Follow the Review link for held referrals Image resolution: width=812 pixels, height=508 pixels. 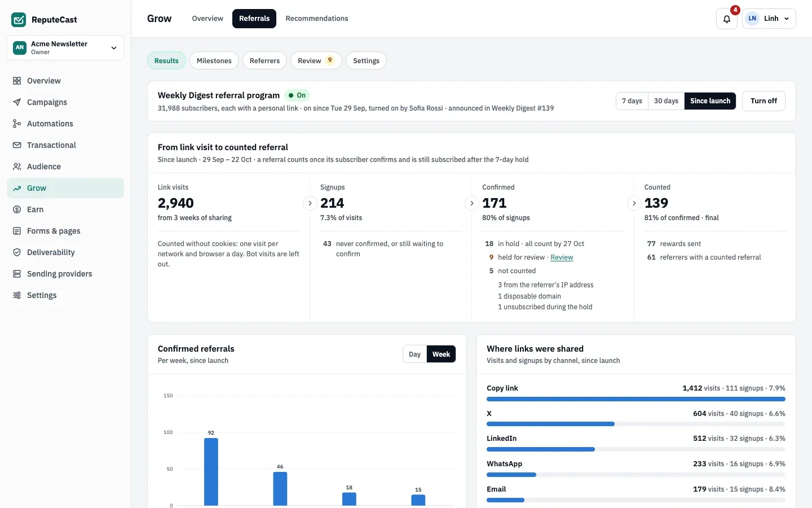(x=562, y=257)
